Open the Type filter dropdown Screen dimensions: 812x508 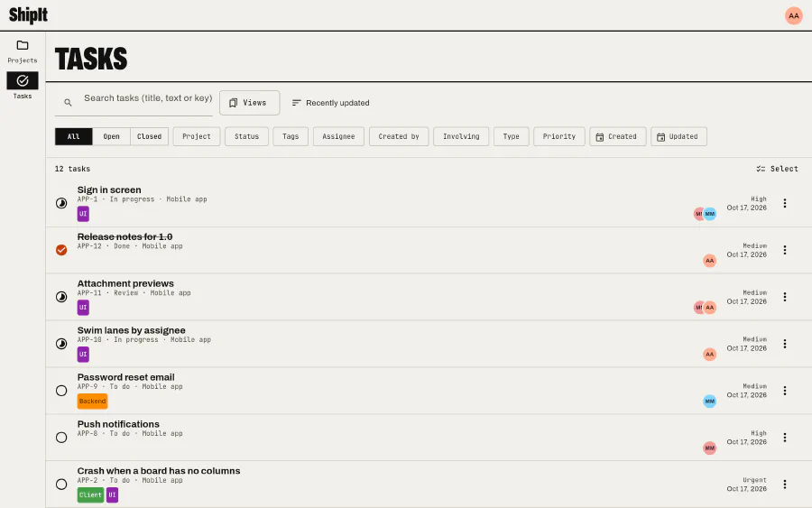point(512,136)
